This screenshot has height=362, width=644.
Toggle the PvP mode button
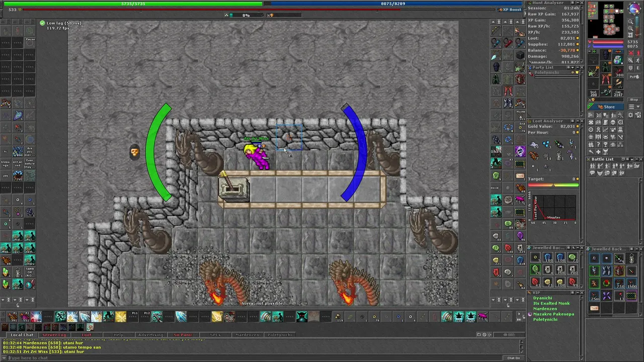(x=634, y=76)
